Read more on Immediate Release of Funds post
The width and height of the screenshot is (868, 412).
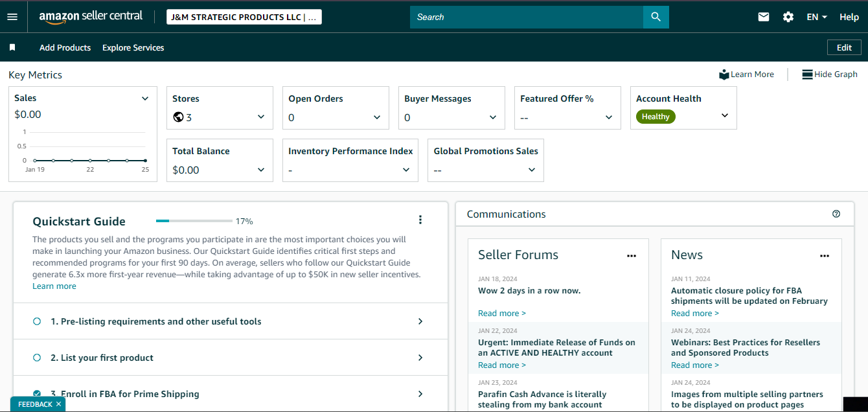[x=502, y=365]
